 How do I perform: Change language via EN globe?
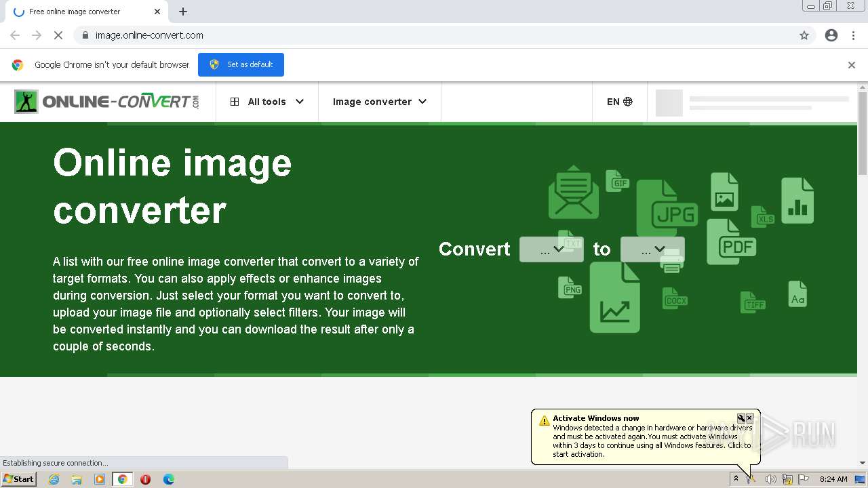click(619, 102)
